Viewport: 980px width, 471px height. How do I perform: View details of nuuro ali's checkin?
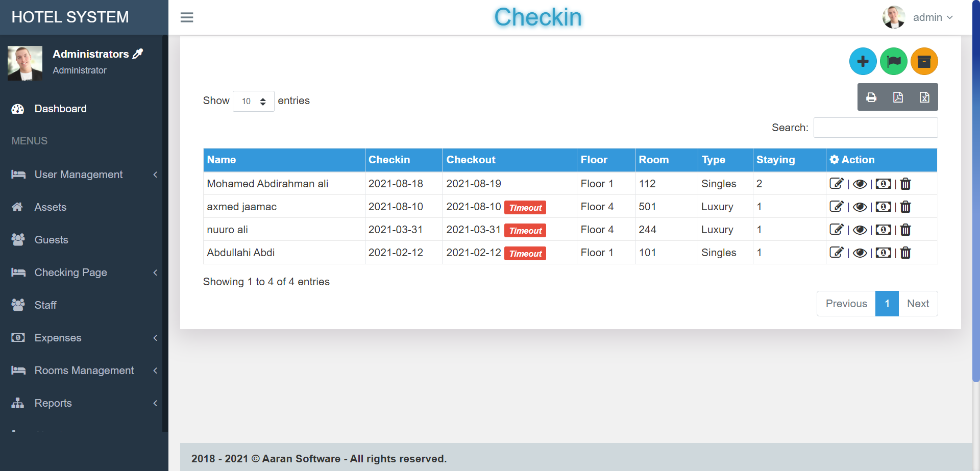pyautogui.click(x=860, y=230)
